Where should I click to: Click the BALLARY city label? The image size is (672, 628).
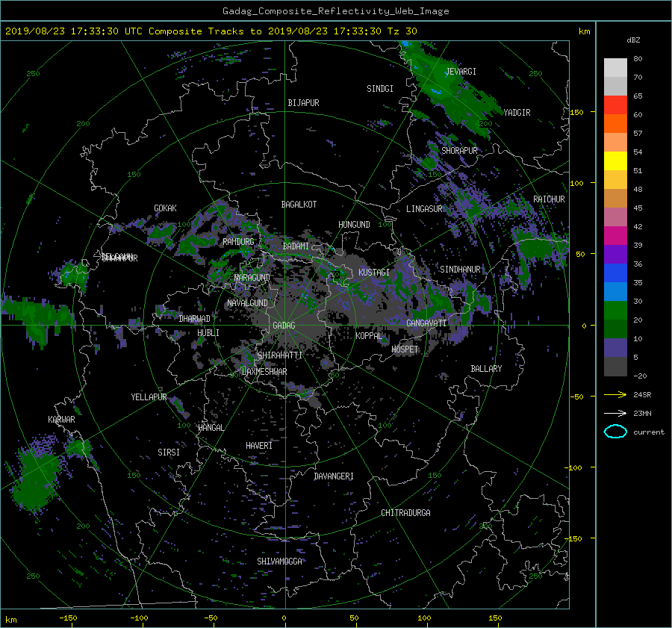point(486,369)
